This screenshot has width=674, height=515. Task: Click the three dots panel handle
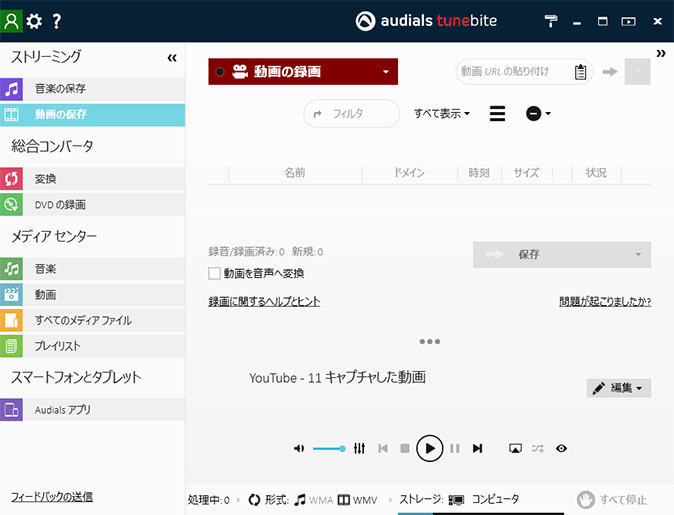pyautogui.click(x=429, y=341)
